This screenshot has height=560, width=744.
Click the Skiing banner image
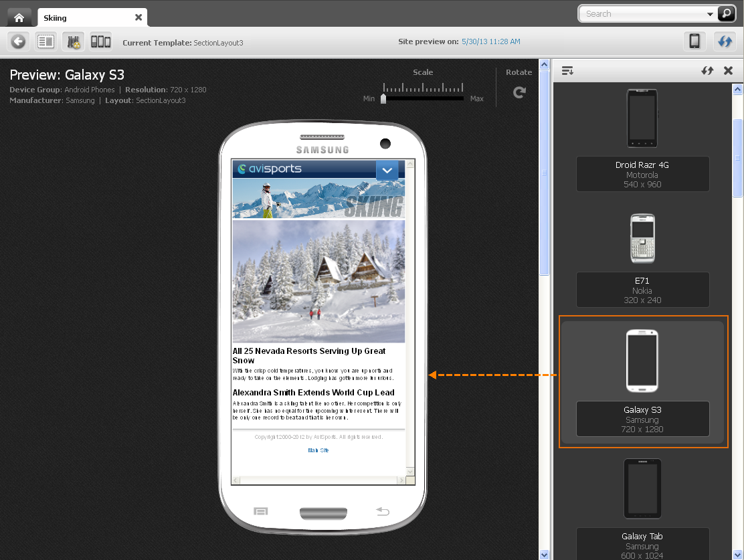pyautogui.click(x=318, y=198)
